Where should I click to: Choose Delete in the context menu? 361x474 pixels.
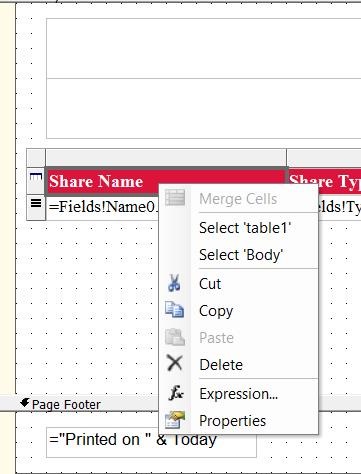221,364
